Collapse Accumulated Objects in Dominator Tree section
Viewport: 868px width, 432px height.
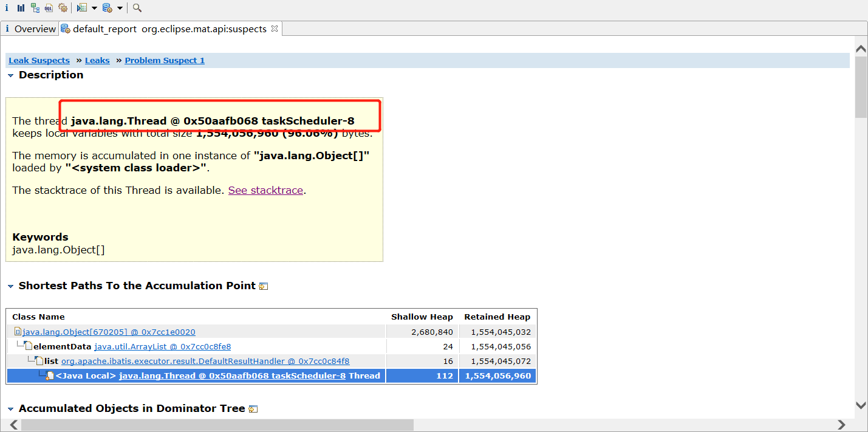[11, 409]
